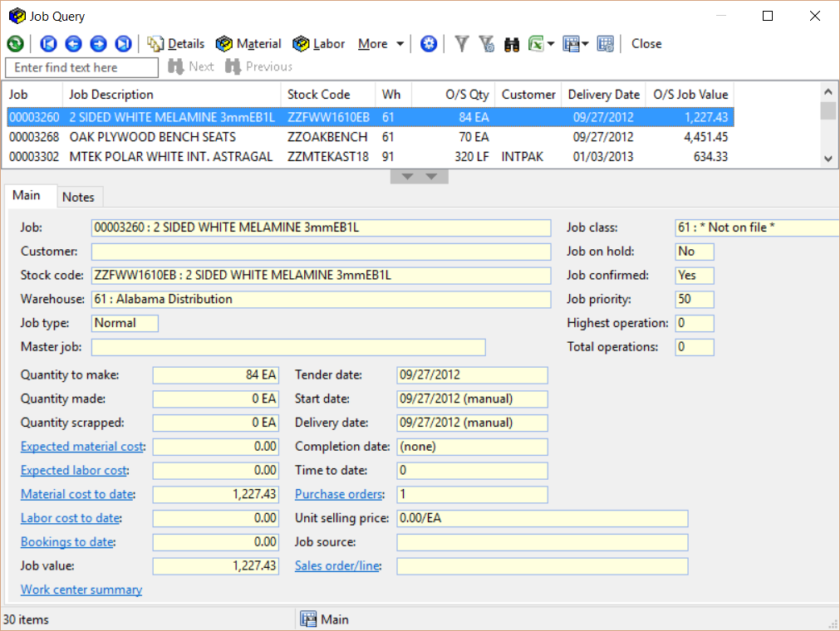Viewport: 840px width, 631px height.
Task: Switch to the Main tab
Action: click(27, 195)
